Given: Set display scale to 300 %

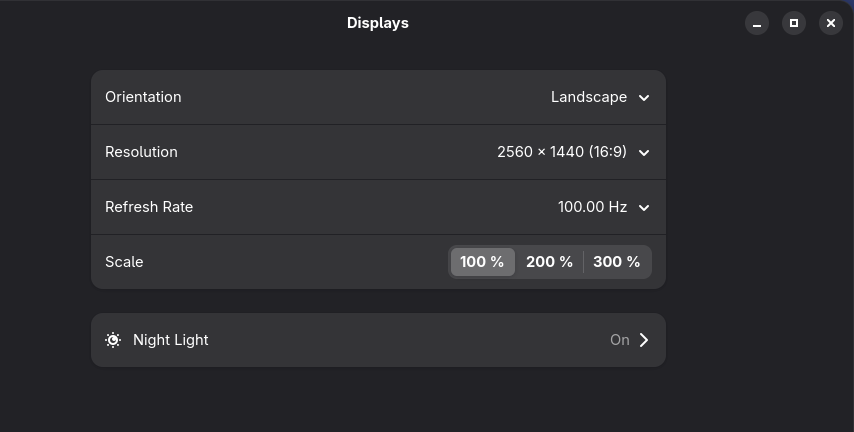Looking at the screenshot, I should [x=617, y=262].
